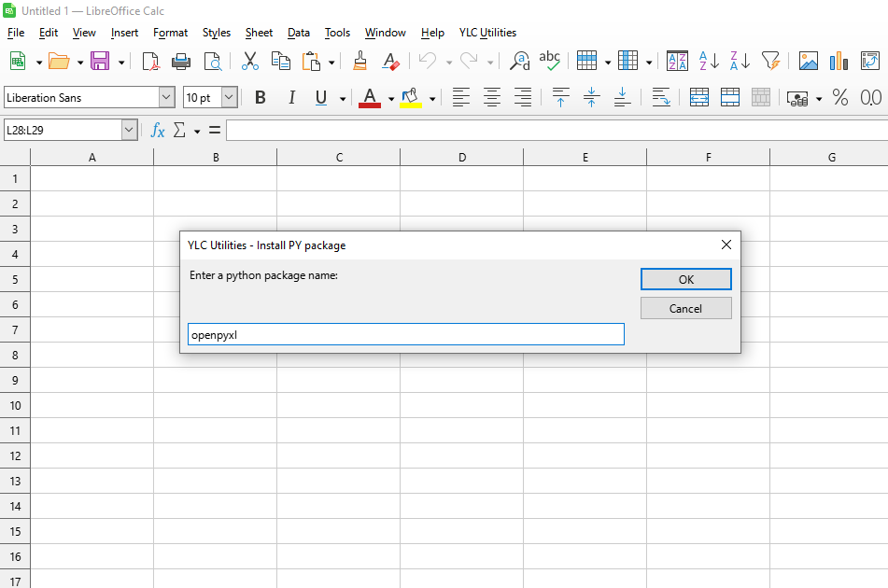Click the Sort Ascending icon

click(x=709, y=62)
